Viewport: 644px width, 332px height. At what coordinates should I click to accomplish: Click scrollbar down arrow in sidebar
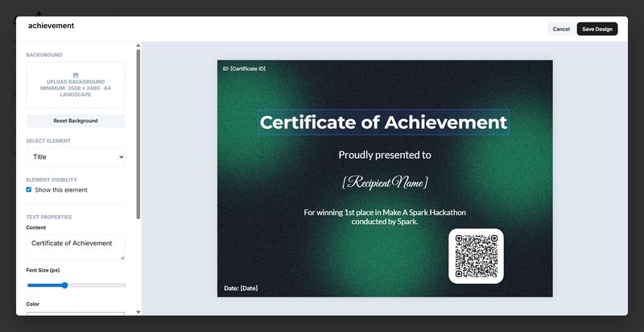138,311
